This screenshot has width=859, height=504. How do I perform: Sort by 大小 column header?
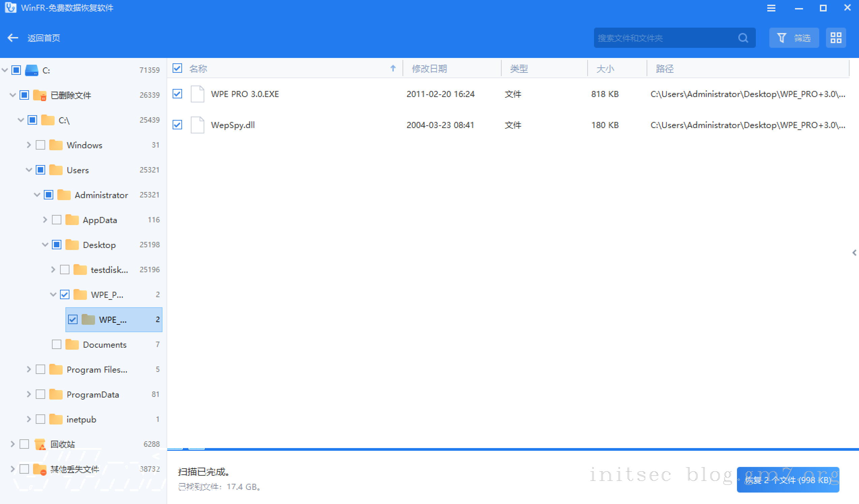605,69
